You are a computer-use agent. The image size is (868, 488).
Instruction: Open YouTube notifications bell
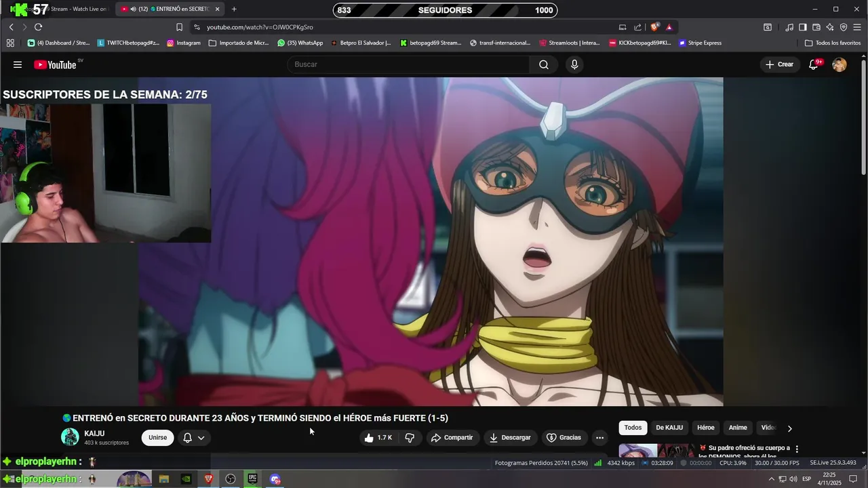tap(814, 64)
